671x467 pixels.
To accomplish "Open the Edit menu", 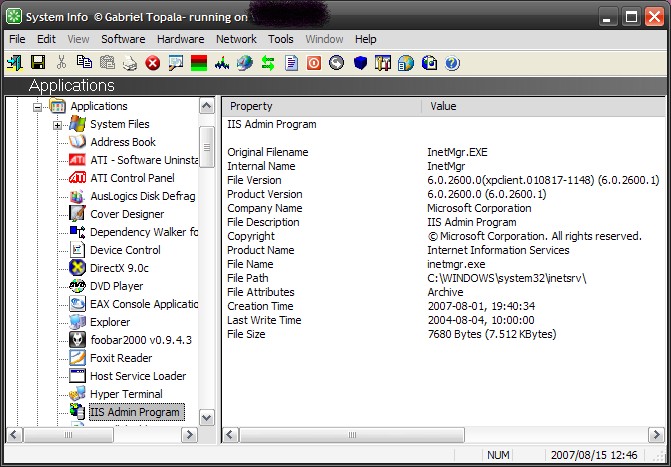I will tap(46, 39).
